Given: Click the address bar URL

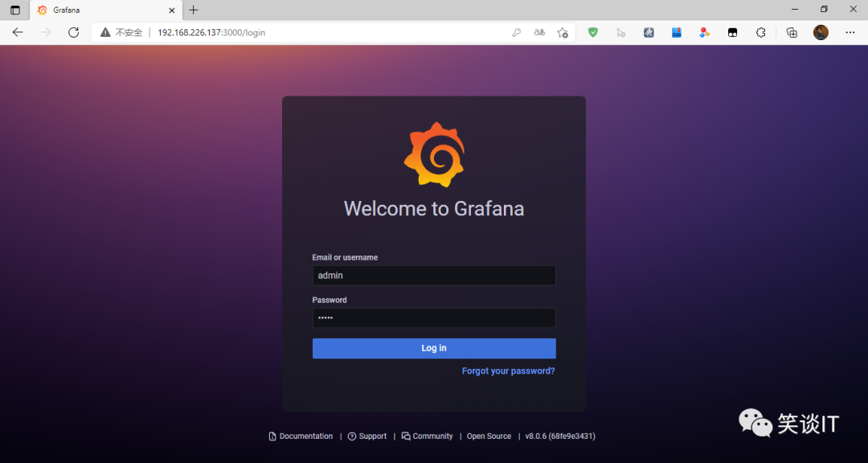Looking at the screenshot, I should coord(211,33).
